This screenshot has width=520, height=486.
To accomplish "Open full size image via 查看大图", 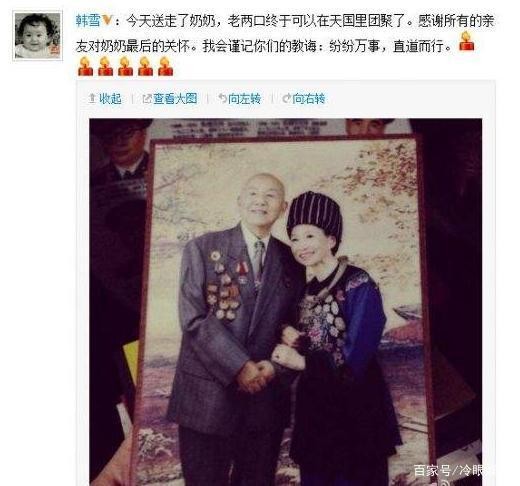I will pos(175,98).
